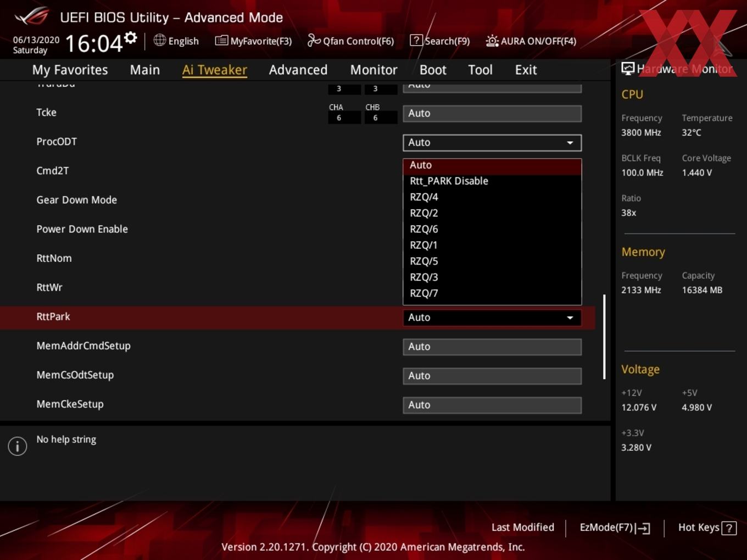Click the Search(F9) question mark icon
This screenshot has width=747, height=560.
pos(416,40)
